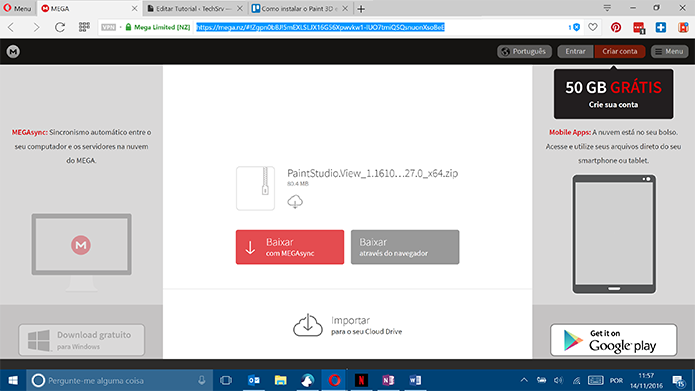
Task: Click the tablet illustration
Action: pyautogui.click(x=614, y=234)
